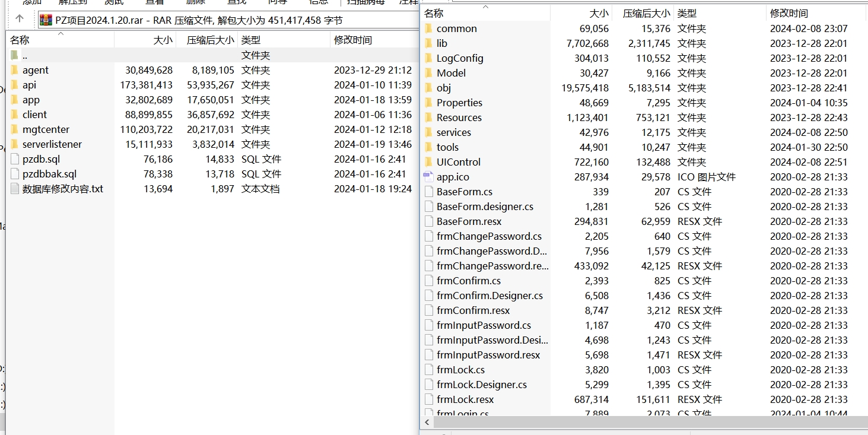
Task: Select the tools folder icon
Action: click(x=429, y=147)
